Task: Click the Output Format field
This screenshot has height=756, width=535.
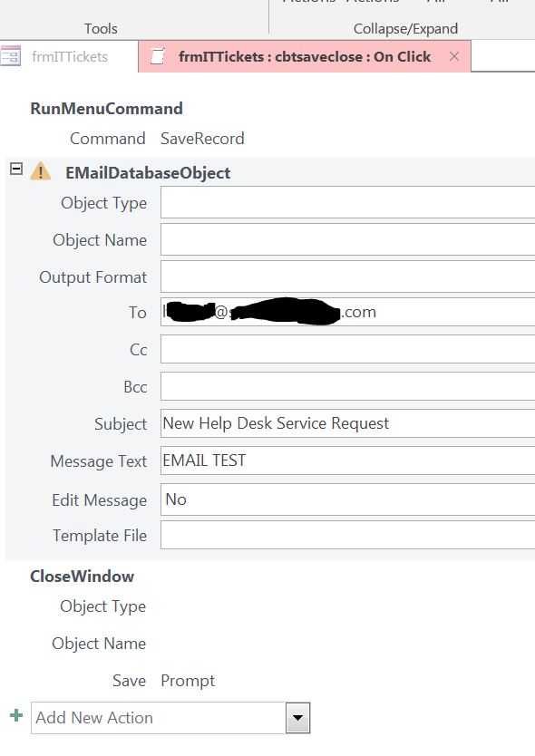Action: [348, 276]
